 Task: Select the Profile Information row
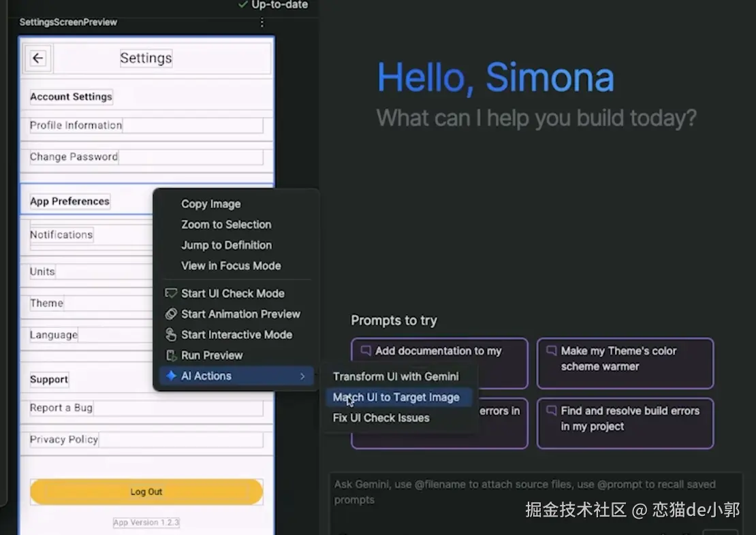pyautogui.click(x=146, y=125)
